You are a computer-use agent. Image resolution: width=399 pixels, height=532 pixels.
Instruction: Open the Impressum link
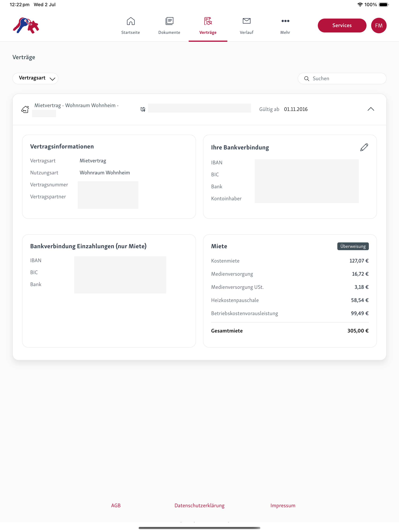(x=283, y=506)
